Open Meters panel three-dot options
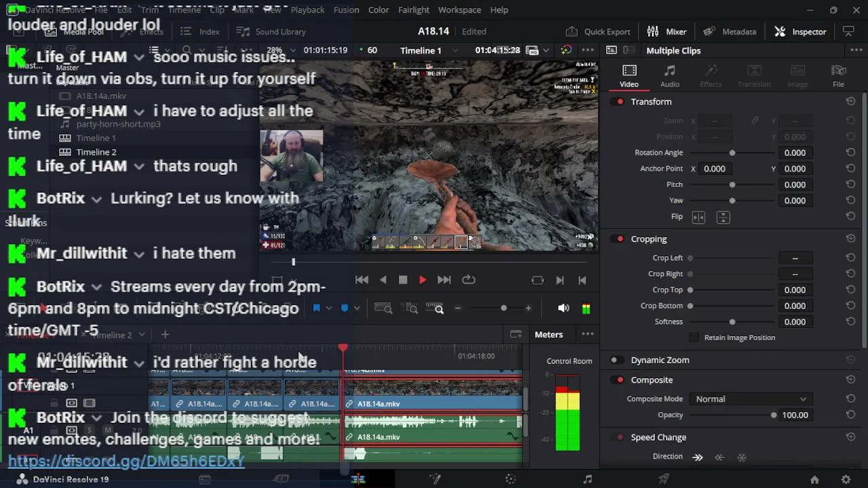The image size is (868, 488). (587, 334)
